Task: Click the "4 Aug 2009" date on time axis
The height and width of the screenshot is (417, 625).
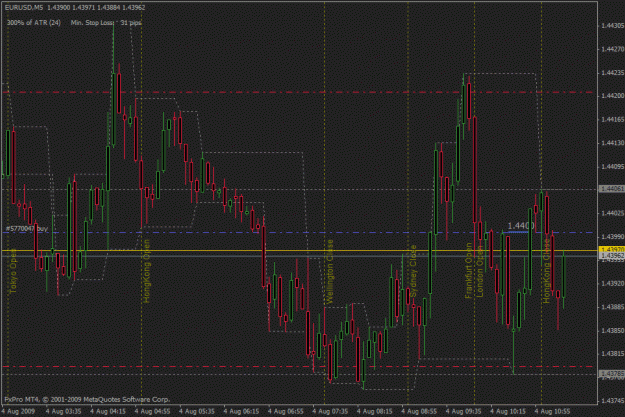Action: (x=18, y=411)
